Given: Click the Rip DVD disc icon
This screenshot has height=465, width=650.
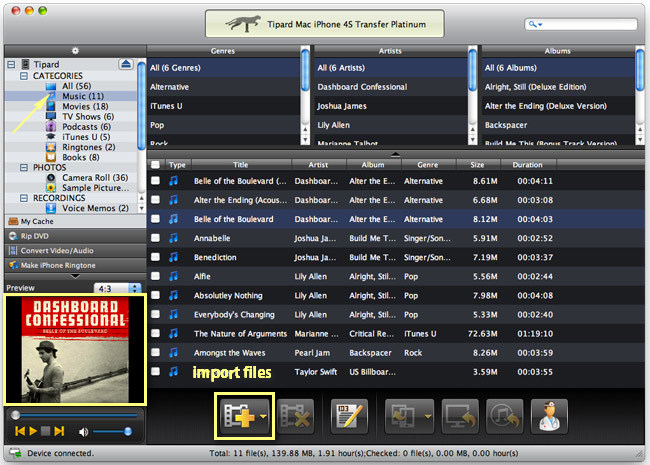Looking at the screenshot, I should (x=13, y=236).
